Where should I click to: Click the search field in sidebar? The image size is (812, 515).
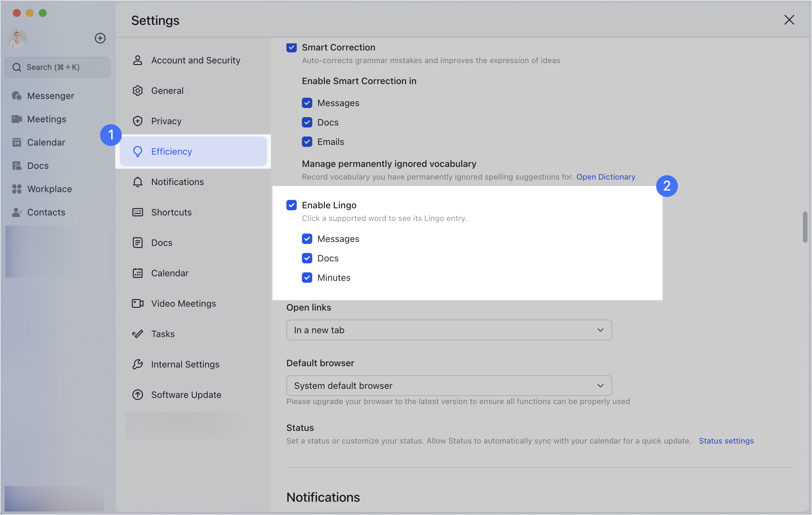(x=57, y=67)
